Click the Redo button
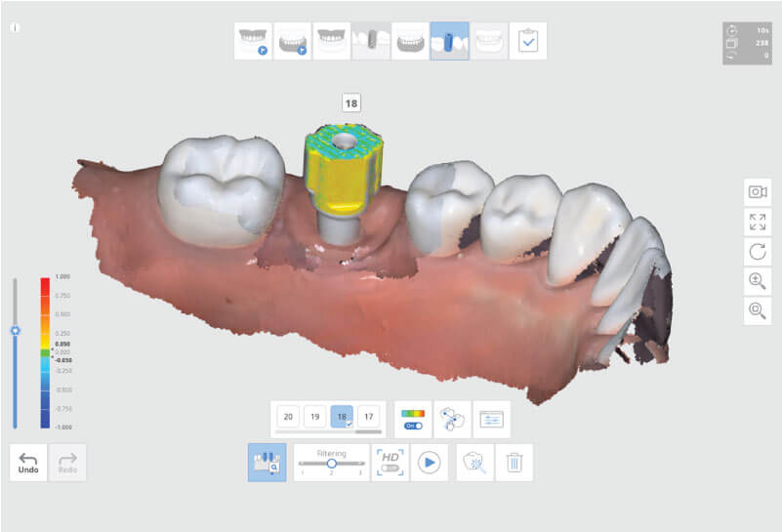782x532 pixels. 67,463
